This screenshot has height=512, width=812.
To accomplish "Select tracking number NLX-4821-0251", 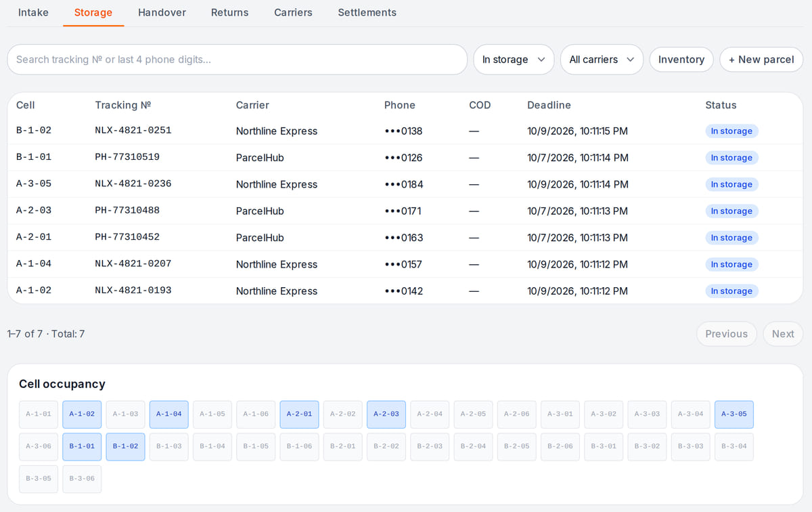I will pos(133,131).
